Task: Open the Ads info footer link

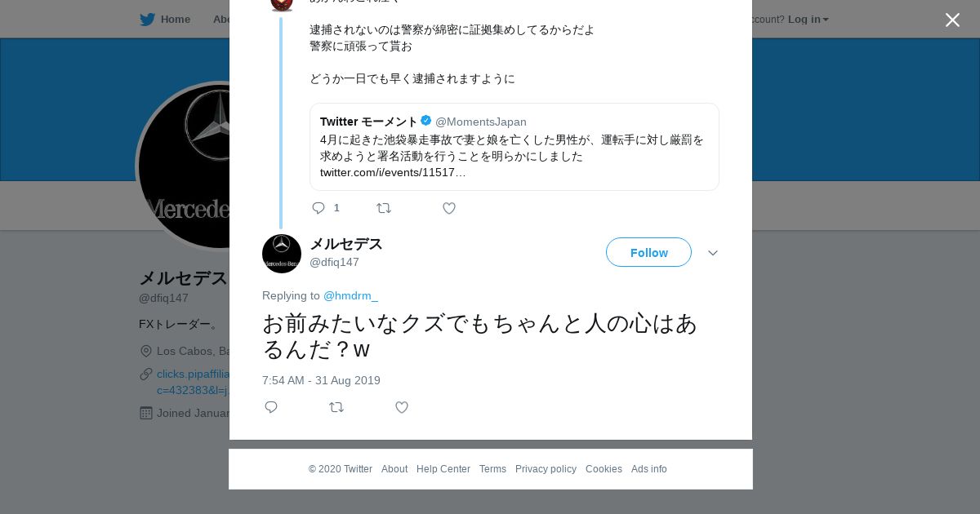Action: 648,469
